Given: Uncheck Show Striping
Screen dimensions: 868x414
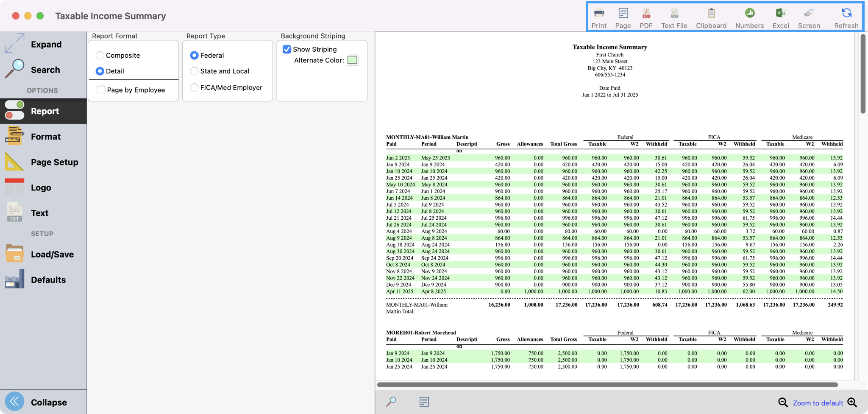Looking at the screenshot, I should [287, 49].
